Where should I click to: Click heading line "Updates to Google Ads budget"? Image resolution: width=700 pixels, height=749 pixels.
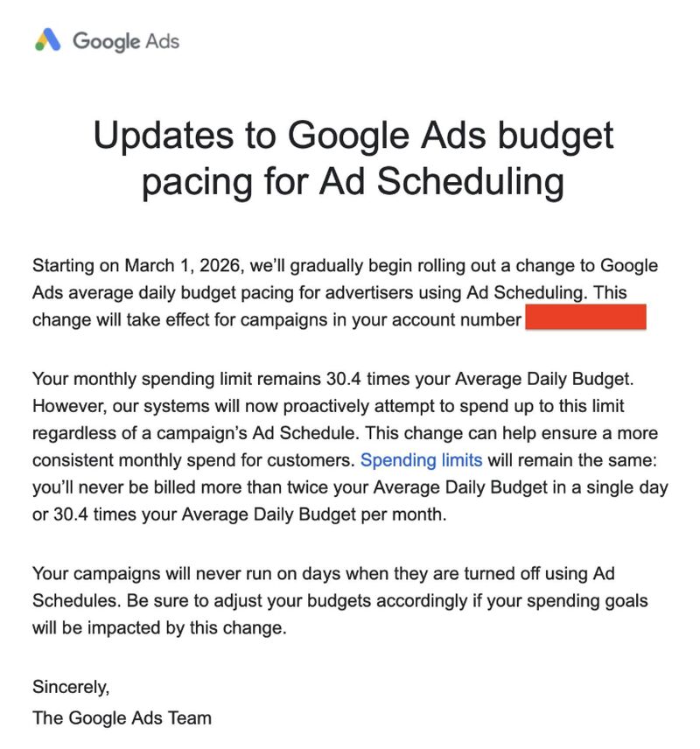coord(353,136)
